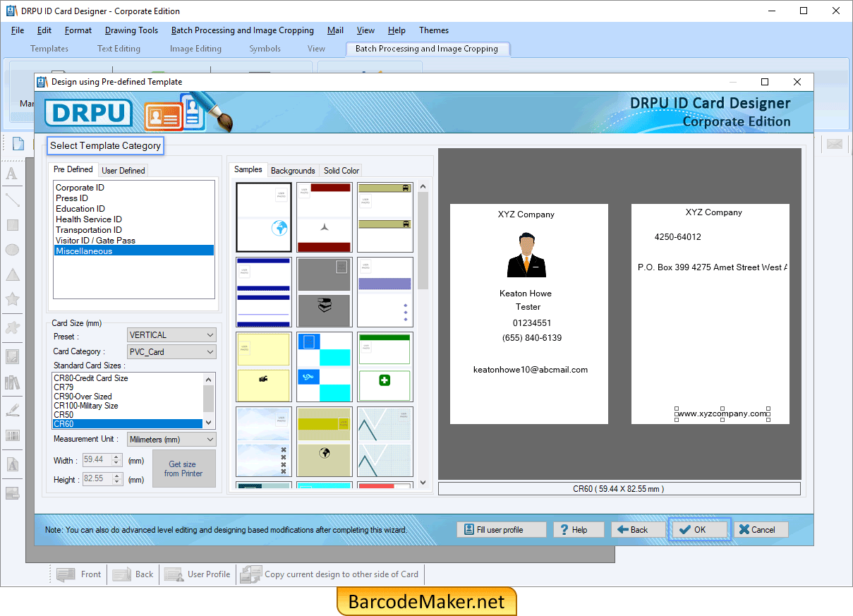Select the Text tool in left sidebar

12,174
